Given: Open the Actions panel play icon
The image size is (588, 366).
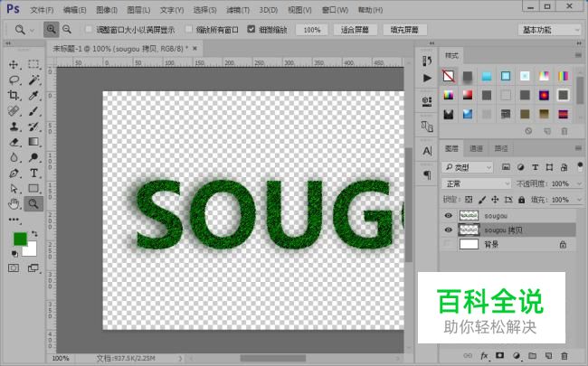Looking at the screenshot, I should coord(427,78).
